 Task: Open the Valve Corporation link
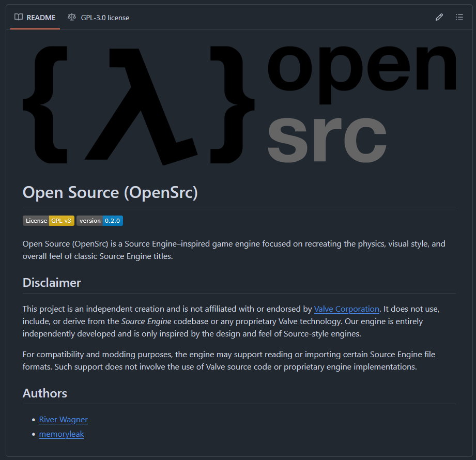pos(346,309)
